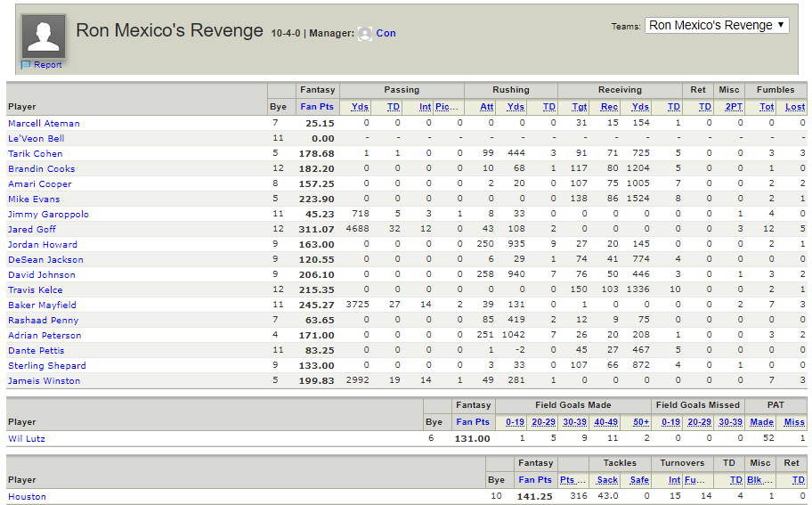Viewport: 812px width, 505px height.
Task: Open Amari Cooper player page
Action: [40, 183]
